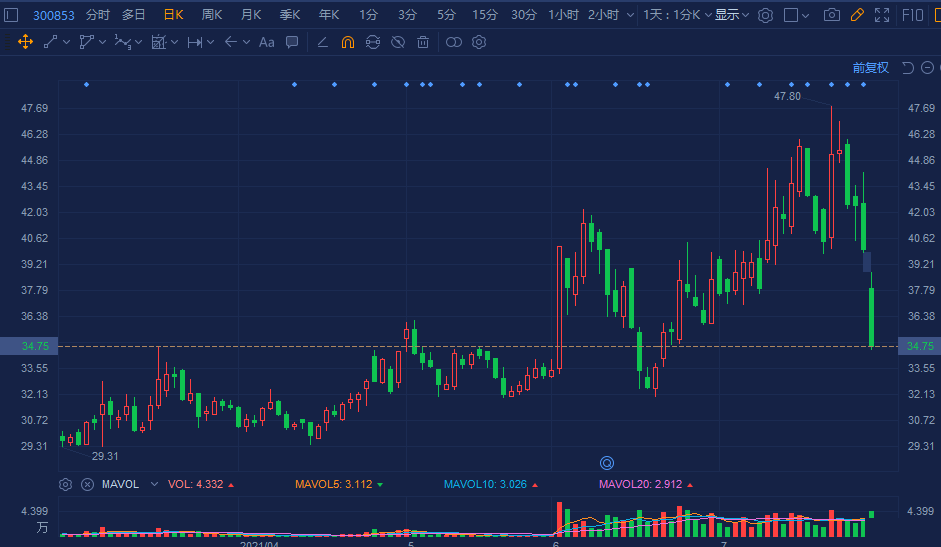The width and height of the screenshot is (941, 547).
Task: Click the layout square icon
Action: pyautogui.click(x=792, y=15)
